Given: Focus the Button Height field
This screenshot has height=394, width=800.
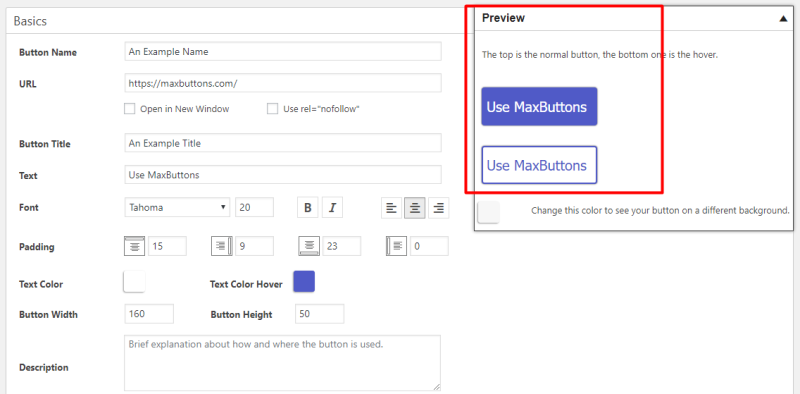Looking at the screenshot, I should 319,314.
